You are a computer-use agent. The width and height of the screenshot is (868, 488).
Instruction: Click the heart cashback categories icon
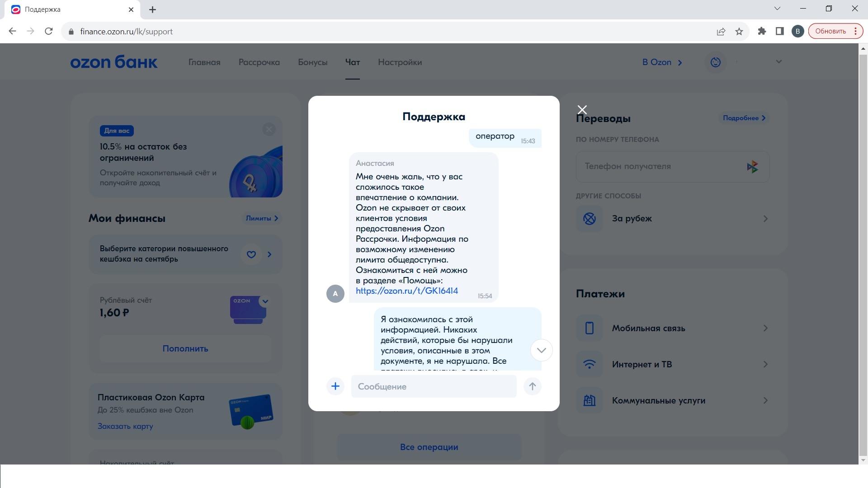pos(251,254)
